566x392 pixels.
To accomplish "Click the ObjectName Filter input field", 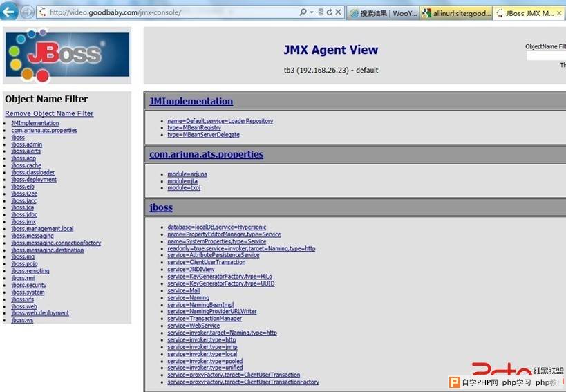I will (x=546, y=55).
